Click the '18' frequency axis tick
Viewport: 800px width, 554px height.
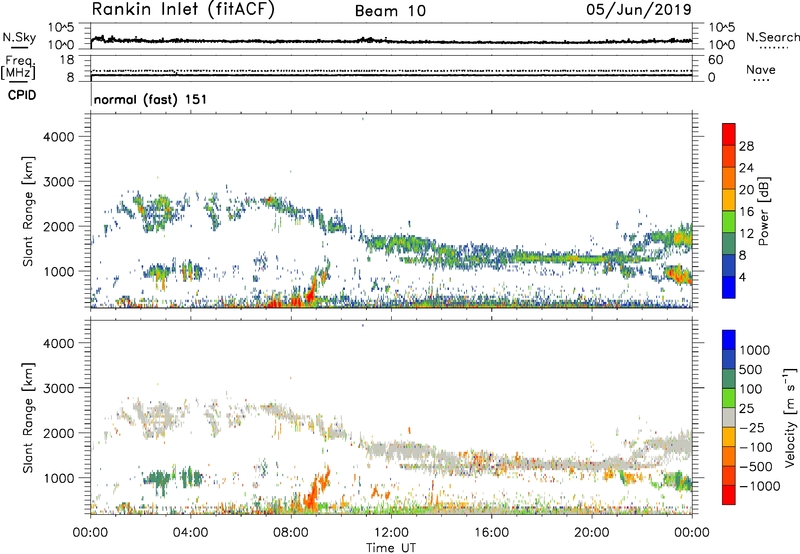pyautogui.click(x=67, y=60)
